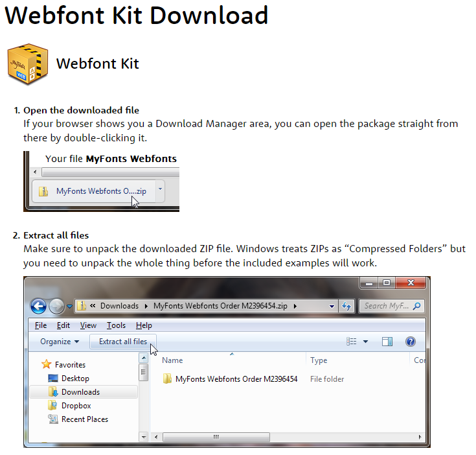Click the Refresh icon beside the address bar
The height and width of the screenshot is (455, 476).
(346, 306)
